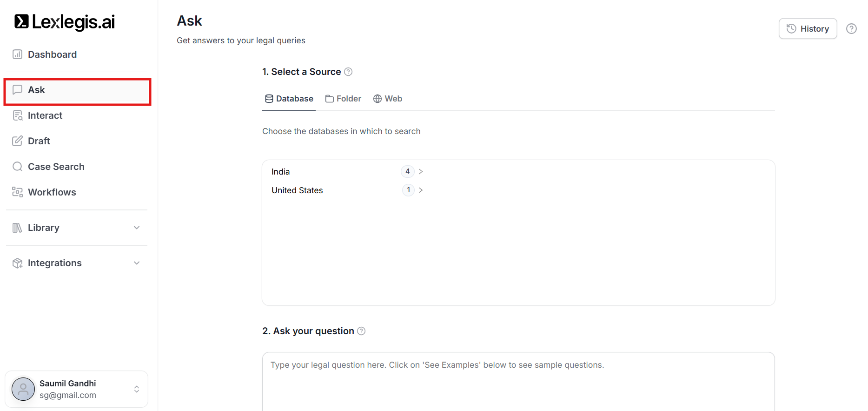This screenshot has height=411, width=868.
Task: Click the user avatar picture
Action: (23, 389)
